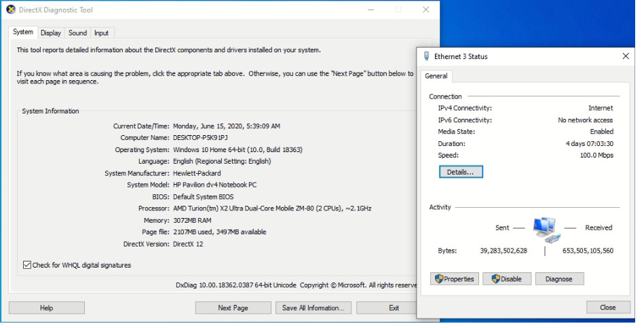Click the network computers activity icon
Viewport: 644px width, 328px height.
point(547,230)
